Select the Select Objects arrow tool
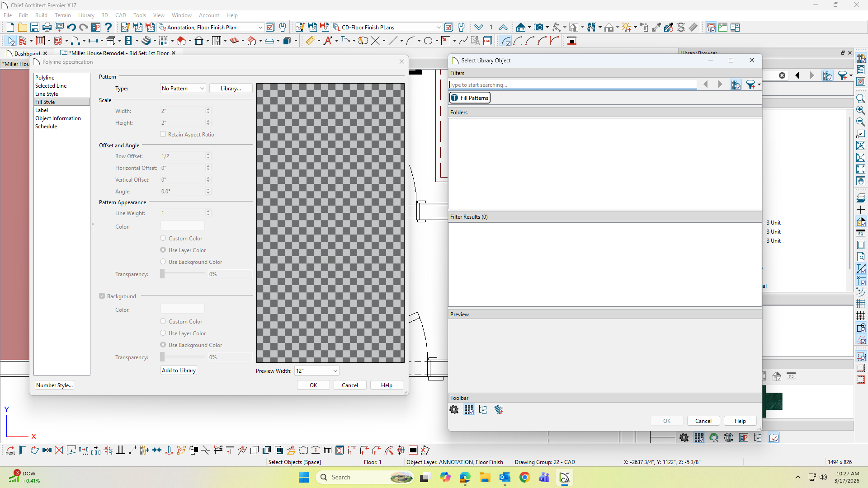 click(x=11, y=41)
